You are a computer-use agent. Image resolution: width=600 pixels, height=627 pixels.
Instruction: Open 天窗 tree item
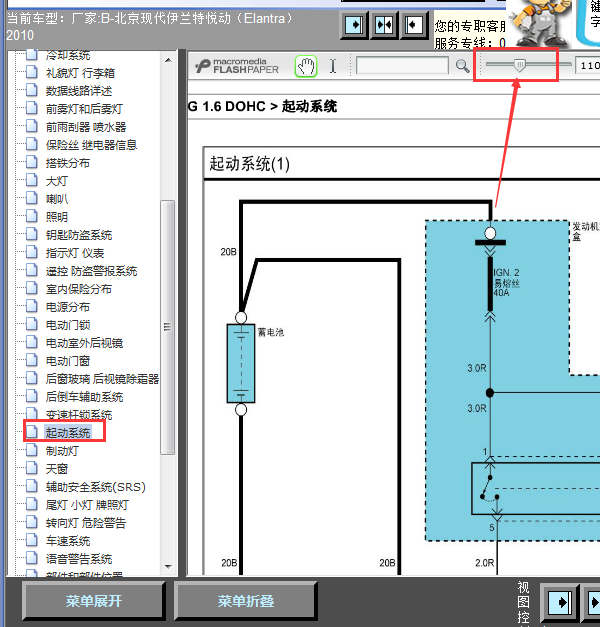pos(57,469)
